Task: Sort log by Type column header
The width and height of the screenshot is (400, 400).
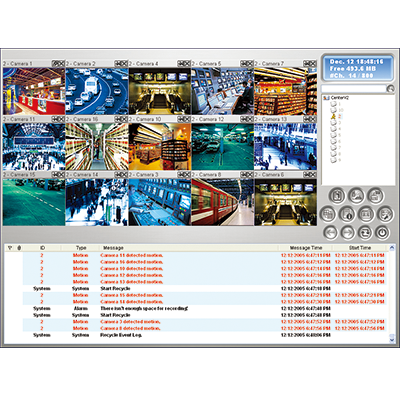Action: pyautogui.click(x=81, y=248)
